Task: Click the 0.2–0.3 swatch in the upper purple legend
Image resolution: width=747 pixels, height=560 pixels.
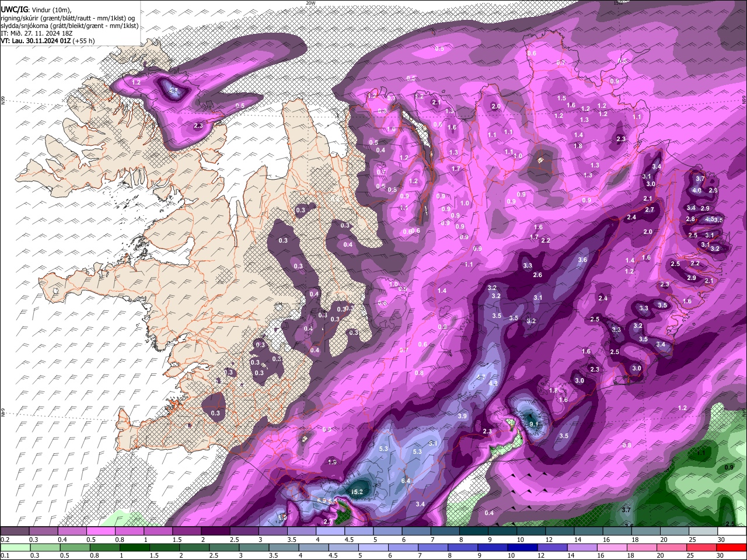Action: pos(15,531)
